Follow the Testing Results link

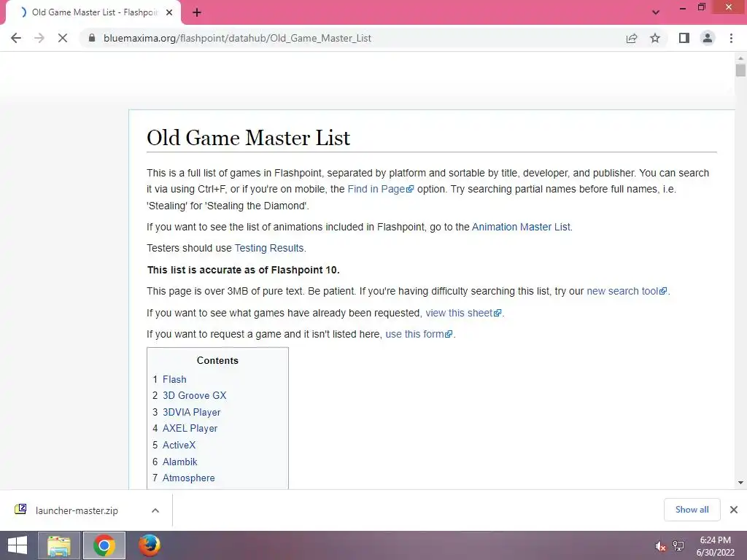click(268, 248)
